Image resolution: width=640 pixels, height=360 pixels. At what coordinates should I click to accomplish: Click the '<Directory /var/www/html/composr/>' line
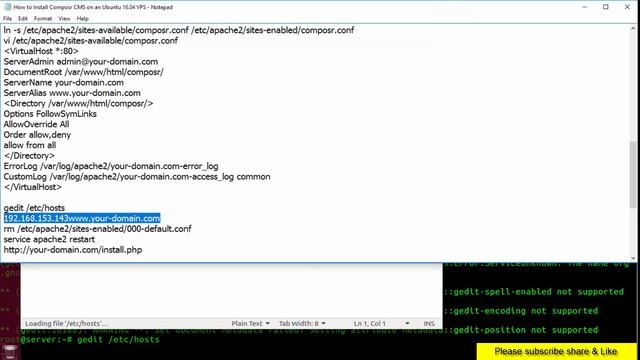(x=78, y=103)
